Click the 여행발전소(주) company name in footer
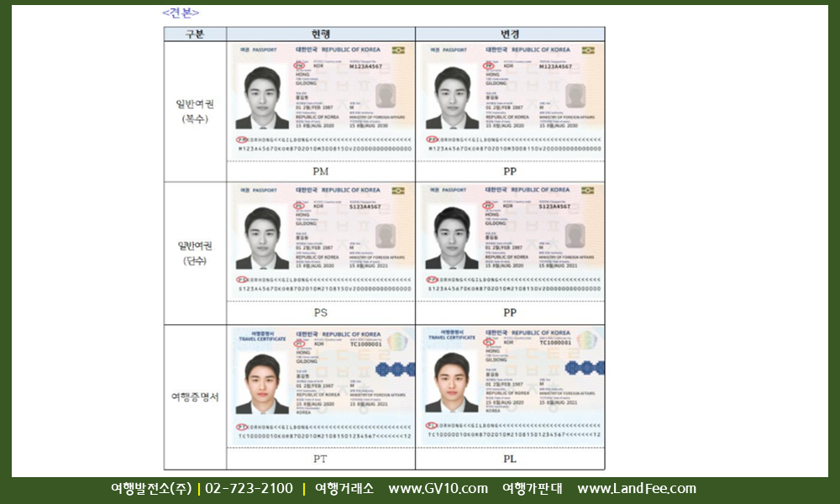This screenshot has height=504, width=840. 151,489
